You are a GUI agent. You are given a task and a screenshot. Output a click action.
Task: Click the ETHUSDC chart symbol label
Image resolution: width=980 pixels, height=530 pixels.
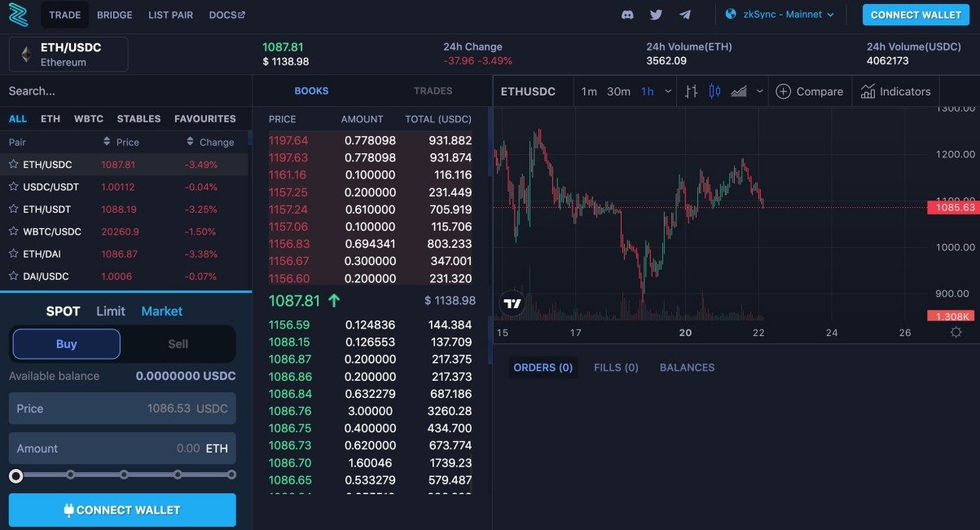pos(528,91)
